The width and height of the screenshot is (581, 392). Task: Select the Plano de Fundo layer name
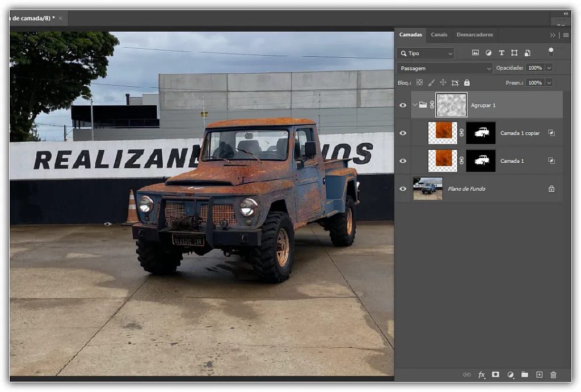(x=466, y=188)
